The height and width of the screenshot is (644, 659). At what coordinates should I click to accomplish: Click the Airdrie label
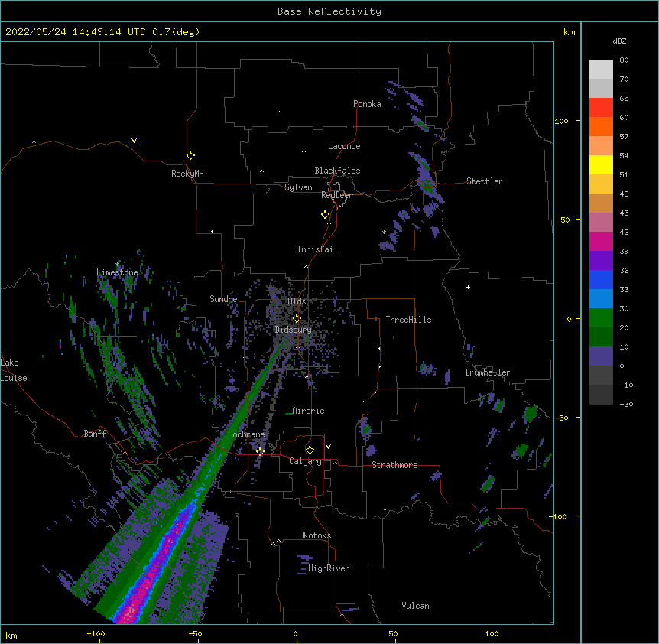tap(308, 411)
